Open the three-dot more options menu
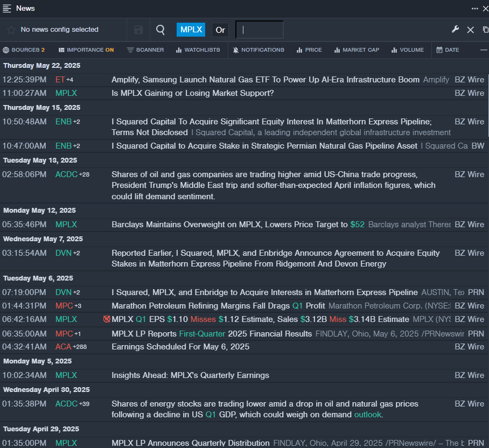The image size is (489, 448). tap(474, 9)
